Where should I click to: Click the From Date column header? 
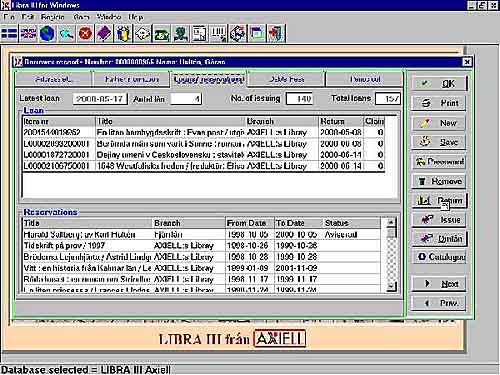coord(249,223)
